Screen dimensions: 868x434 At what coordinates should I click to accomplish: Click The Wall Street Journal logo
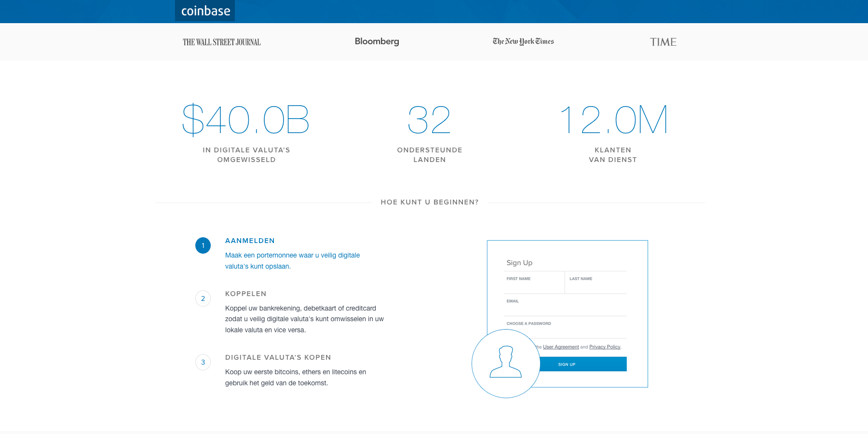click(x=222, y=42)
